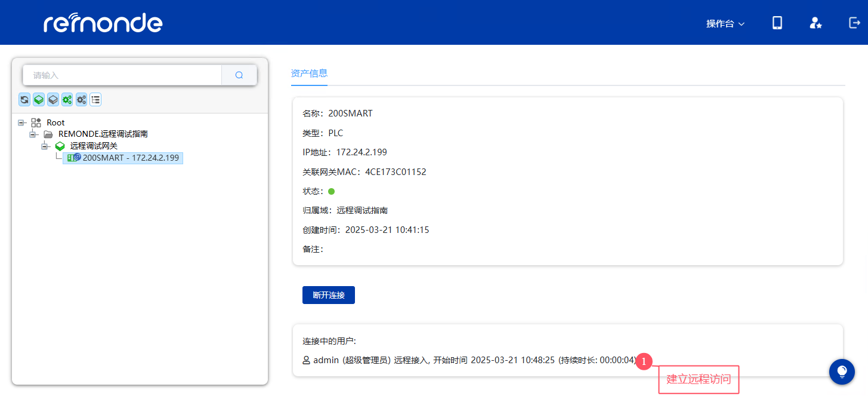Toggle the green gears online asset filter
The image size is (868, 396).
tap(67, 100)
